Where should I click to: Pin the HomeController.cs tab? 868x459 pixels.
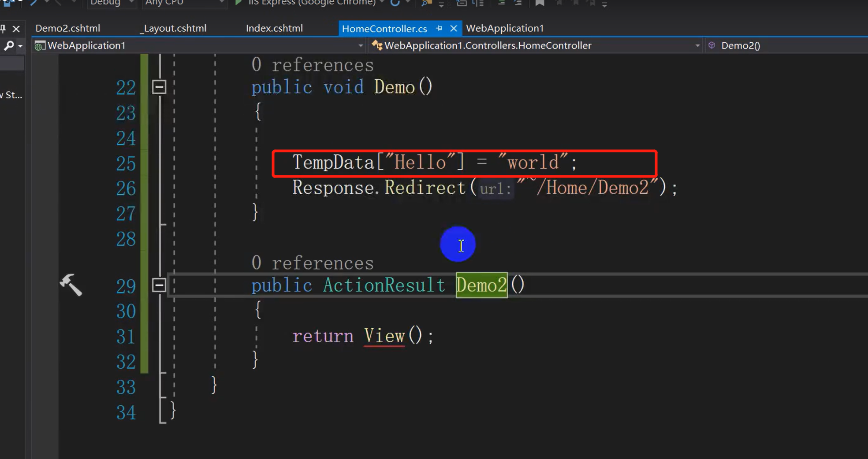click(x=439, y=29)
